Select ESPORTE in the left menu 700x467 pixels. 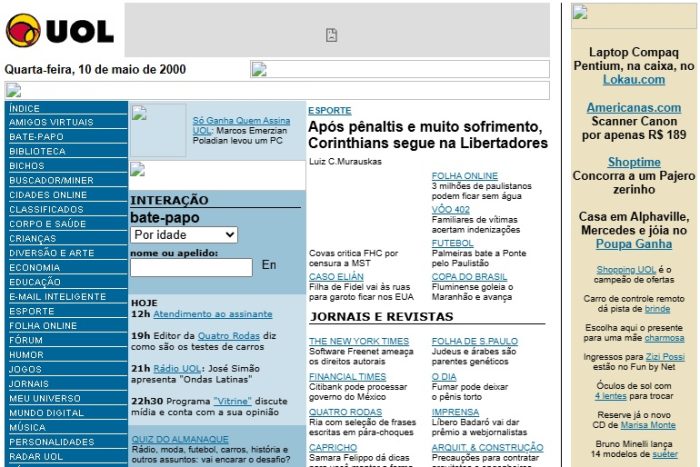pyautogui.click(x=32, y=311)
